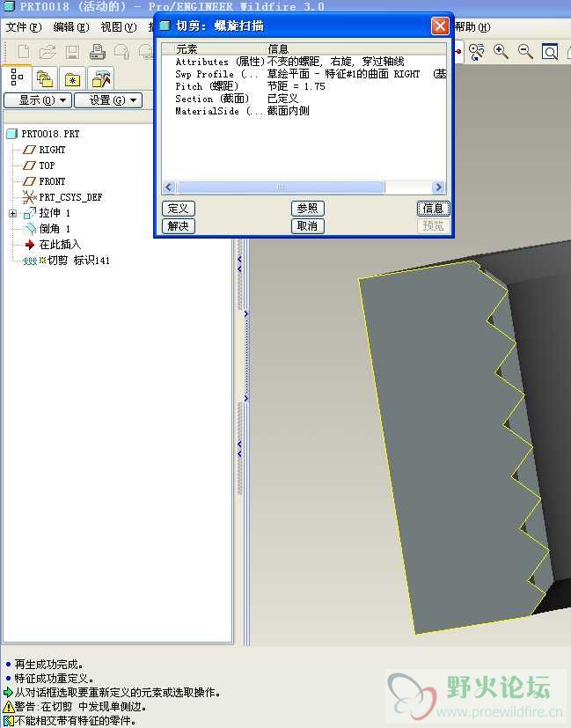Image resolution: width=571 pixels, height=728 pixels.
Task: Click the extrude icon beside 拉伸 1
Action: [x=30, y=213]
